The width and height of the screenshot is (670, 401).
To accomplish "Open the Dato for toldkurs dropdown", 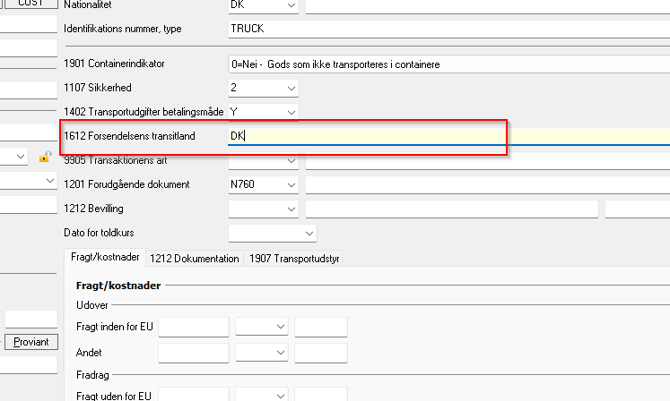I will (309, 233).
